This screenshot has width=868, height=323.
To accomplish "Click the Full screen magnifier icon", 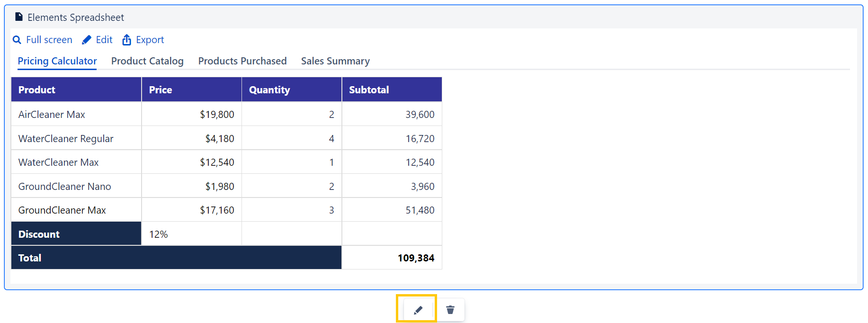I will point(17,40).
